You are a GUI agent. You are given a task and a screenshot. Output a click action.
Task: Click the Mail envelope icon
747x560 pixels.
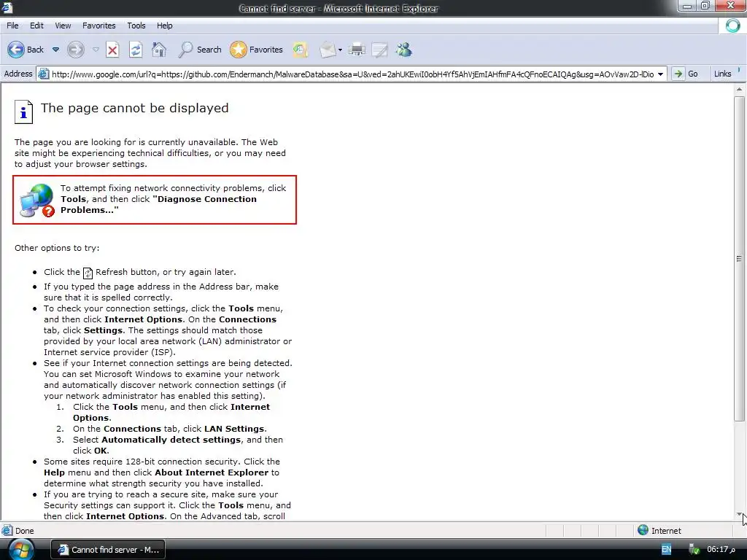(328, 50)
